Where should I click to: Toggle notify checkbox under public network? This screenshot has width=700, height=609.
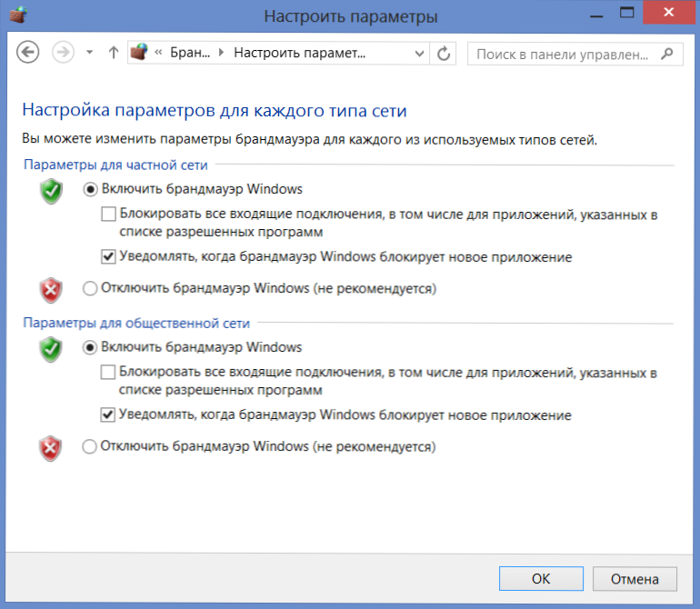click(107, 414)
